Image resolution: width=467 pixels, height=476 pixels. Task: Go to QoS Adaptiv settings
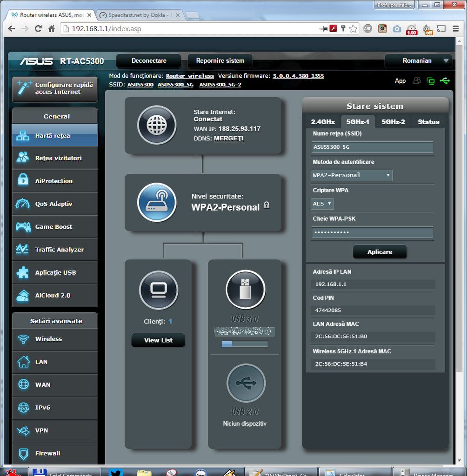pos(55,204)
